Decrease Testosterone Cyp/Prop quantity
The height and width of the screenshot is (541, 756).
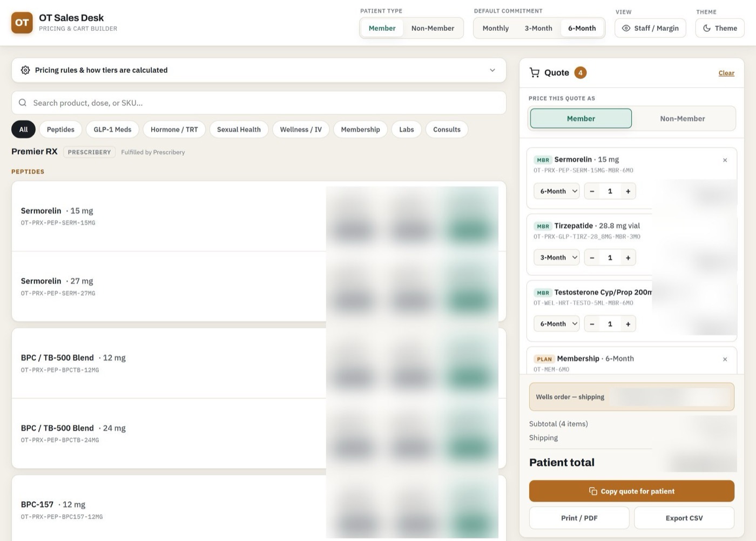pos(592,324)
